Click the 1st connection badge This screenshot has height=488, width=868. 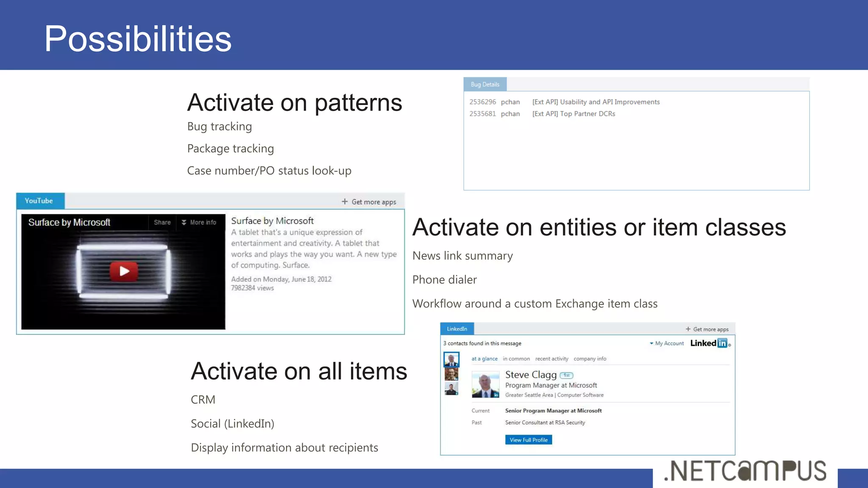567,375
